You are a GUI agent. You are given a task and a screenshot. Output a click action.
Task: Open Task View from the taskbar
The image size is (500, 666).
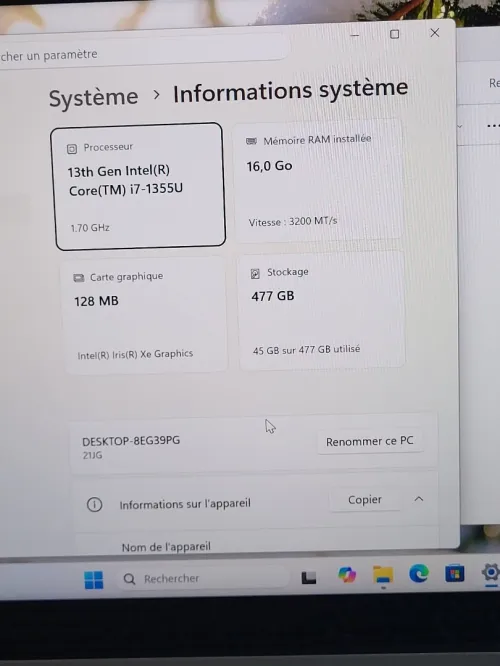(309, 578)
